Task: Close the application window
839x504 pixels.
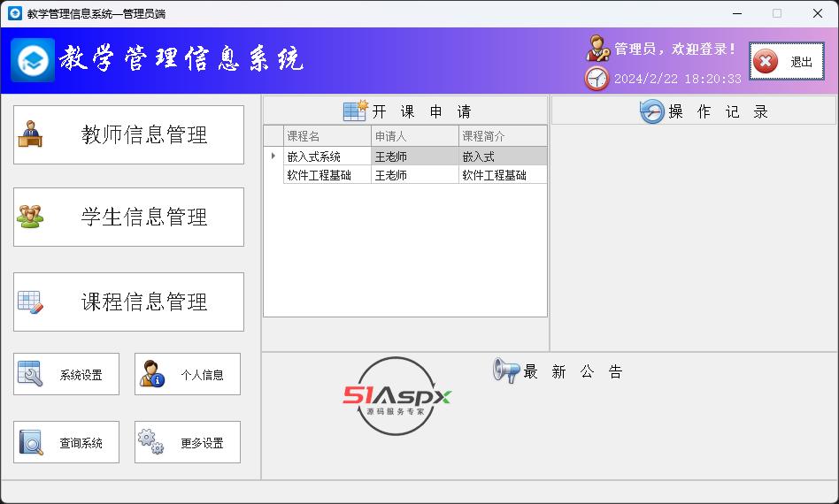Action: tap(818, 13)
